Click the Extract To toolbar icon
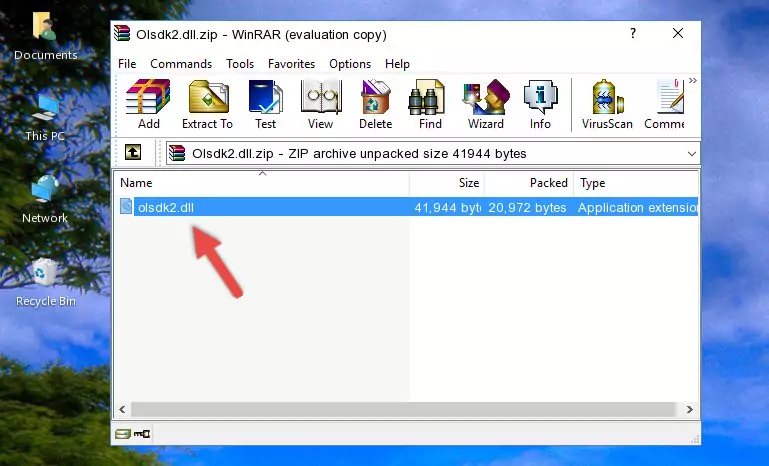The width and height of the screenshot is (769, 466). coord(207,104)
